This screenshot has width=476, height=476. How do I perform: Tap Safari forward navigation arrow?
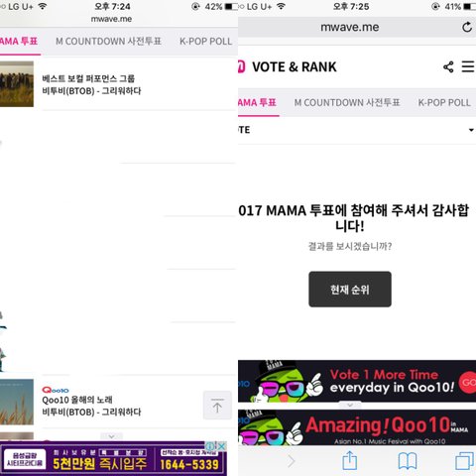[x=291, y=461]
